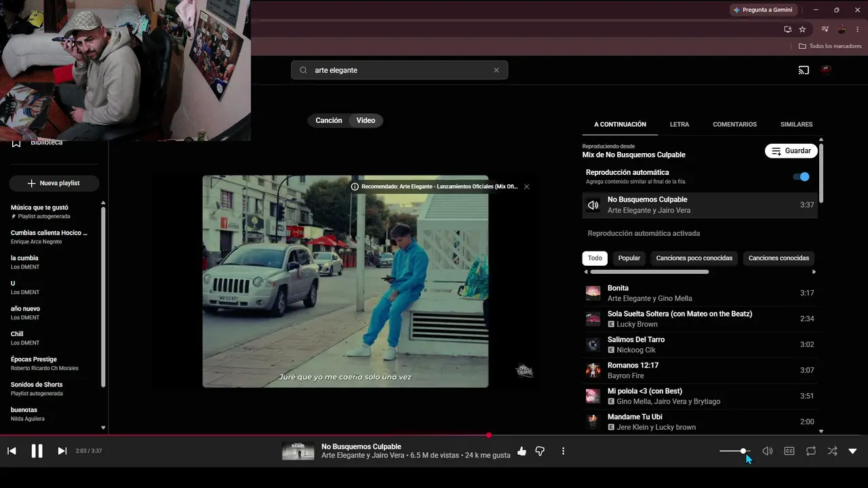Viewport: 868px width, 488px height.
Task: Click the search magnifier icon
Action: point(303,70)
